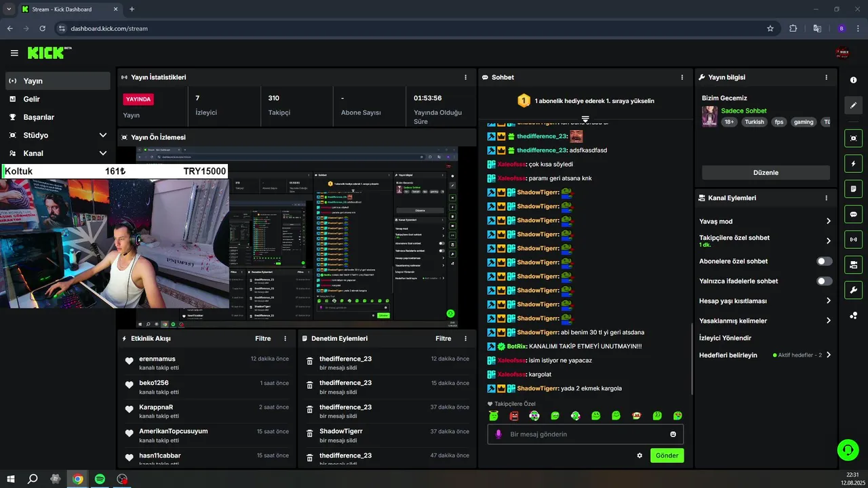868x488 pixels.
Task: Open chat settings gear next to Gönder
Action: (x=639, y=455)
